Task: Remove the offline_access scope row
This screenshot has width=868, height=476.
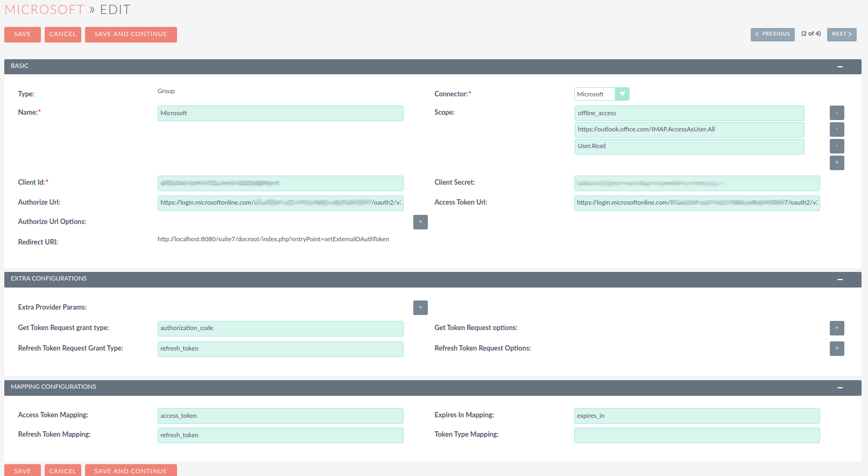Action: coord(837,113)
